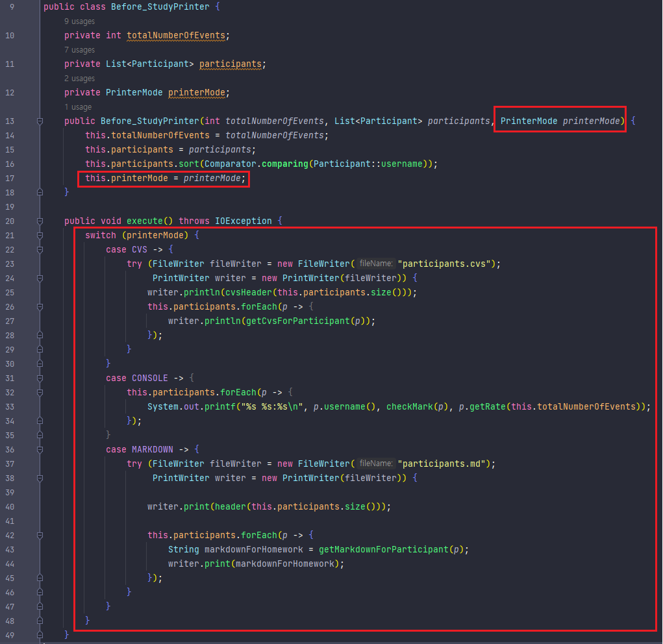Fold the markdown PrintWriter block at line 38
Viewport: 663px width, 644px height.
(x=40, y=478)
